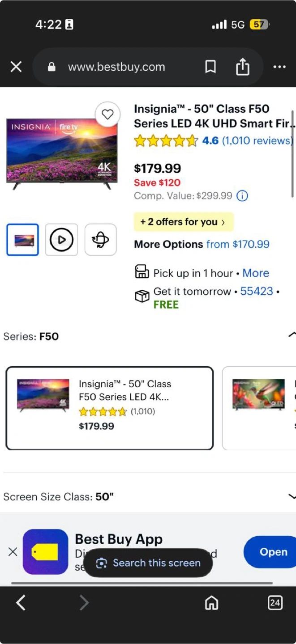The image size is (296, 644).
Task: Save the TV with the heart icon
Action: click(x=107, y=114)
